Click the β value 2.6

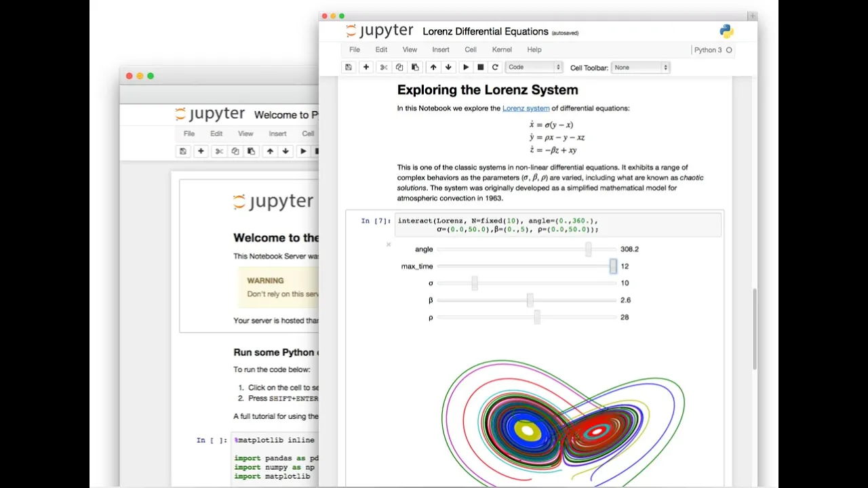click(625, 300)
